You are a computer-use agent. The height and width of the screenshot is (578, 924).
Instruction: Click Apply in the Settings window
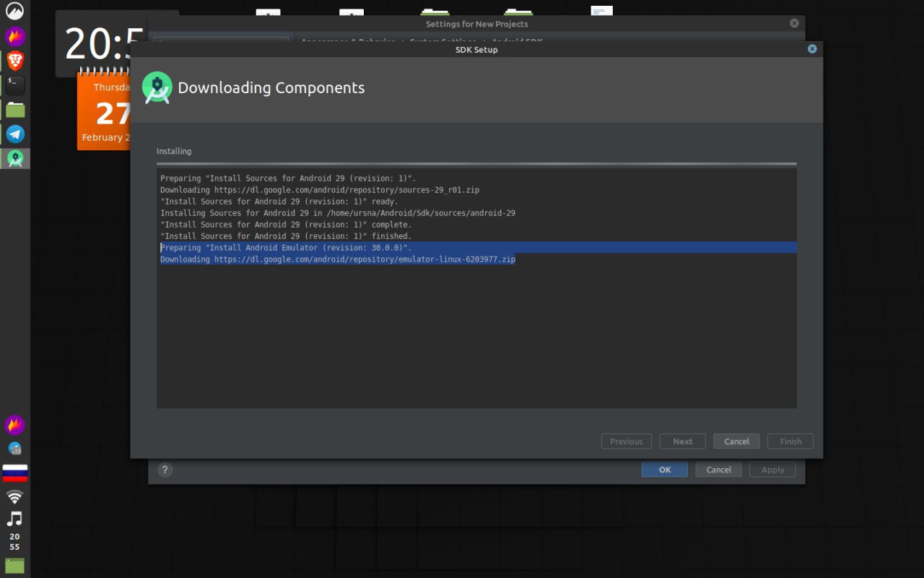772,470
